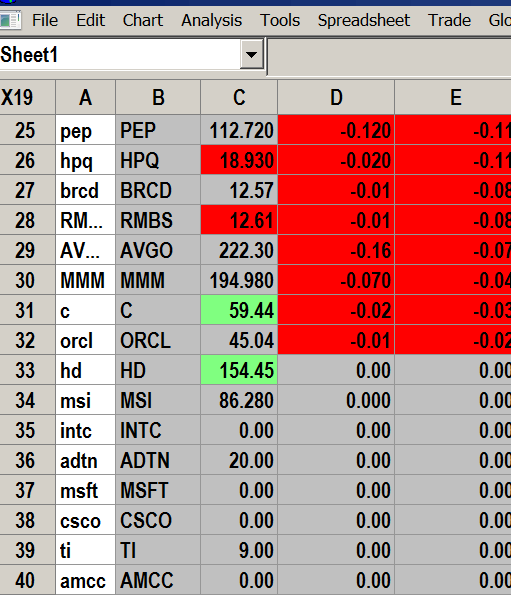The image size is (511, 595).
Task: Click the HD symbol cell
Action: click(x=158, y=370)
